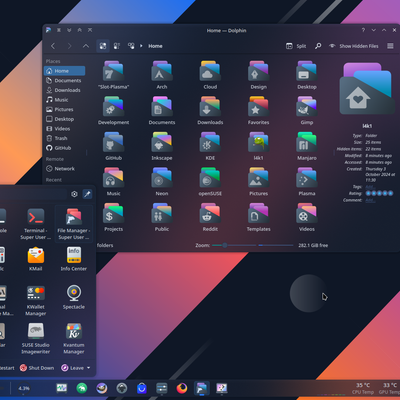Open Music in Places panel

[x=64, y=100]
